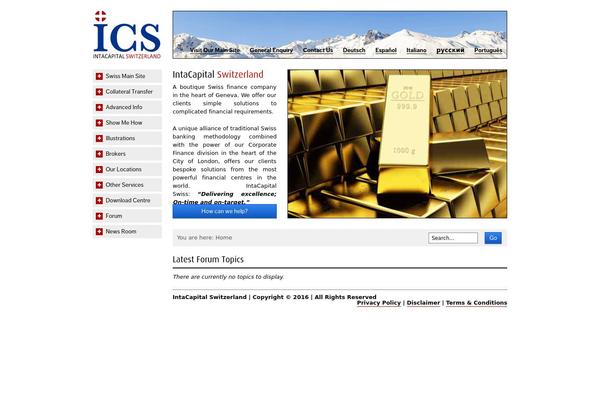600x400 pixels.
Task: Click the gold bars banner image
Action: pyautogui.click(x=397, y=144)
